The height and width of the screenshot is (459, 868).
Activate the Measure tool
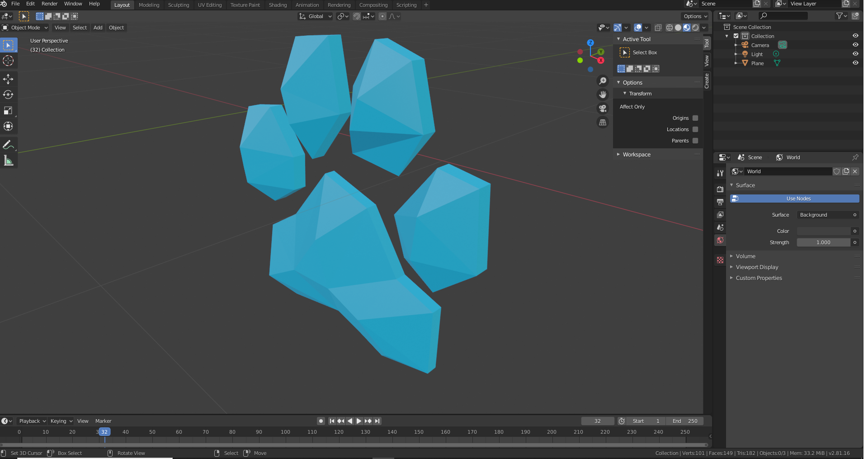(8, 160)
